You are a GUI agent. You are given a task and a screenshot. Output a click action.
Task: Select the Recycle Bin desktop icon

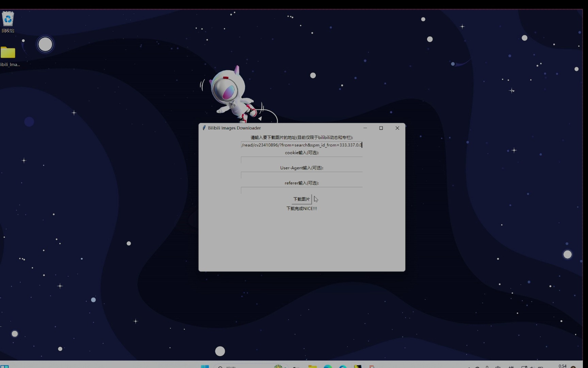[8, 22]
